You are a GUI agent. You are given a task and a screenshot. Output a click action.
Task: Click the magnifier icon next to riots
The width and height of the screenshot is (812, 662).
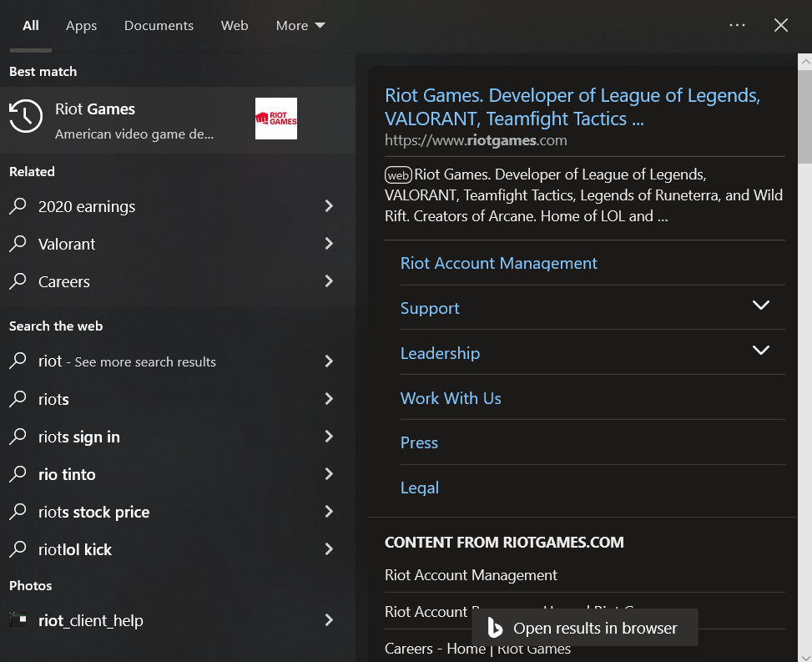tap(18, 399)
